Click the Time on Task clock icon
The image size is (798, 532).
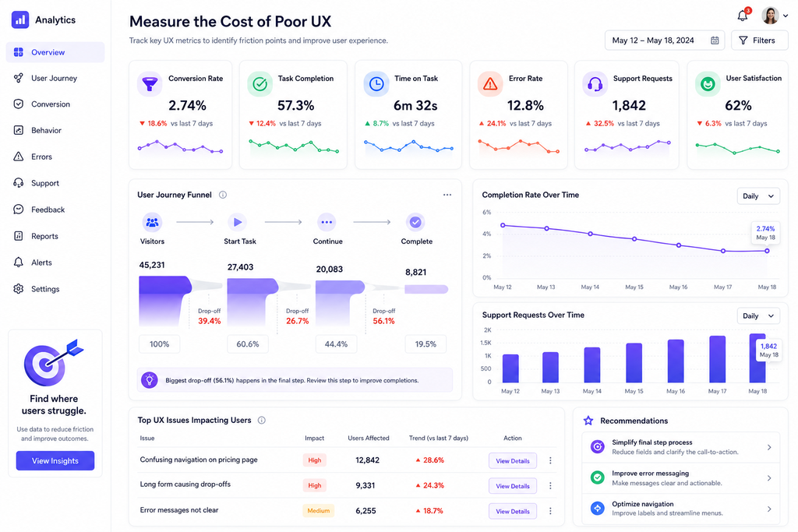(x=376, y=84)
